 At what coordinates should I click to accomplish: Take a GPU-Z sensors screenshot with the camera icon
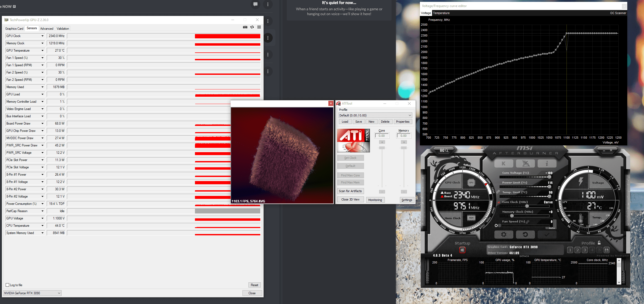245,27
